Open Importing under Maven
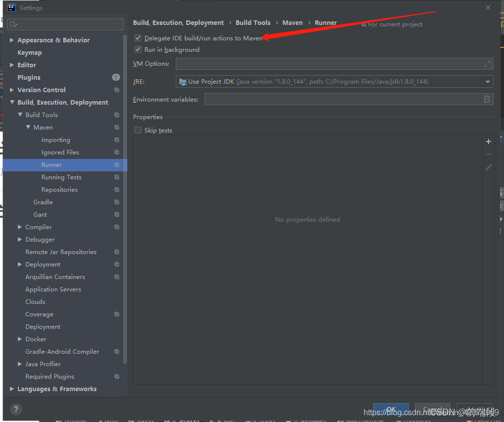Viewport: 504px width, 422px height. (x=56, y=140)
